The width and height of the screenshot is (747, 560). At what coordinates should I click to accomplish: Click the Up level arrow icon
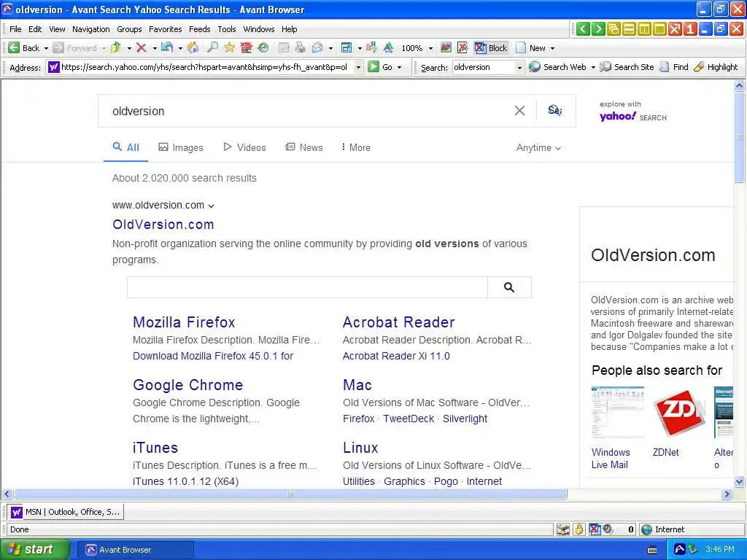click(x=115, y=47)
